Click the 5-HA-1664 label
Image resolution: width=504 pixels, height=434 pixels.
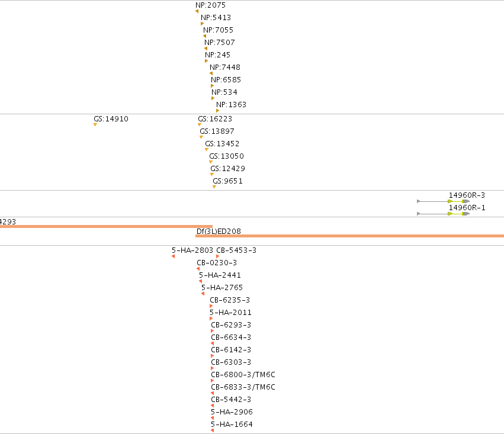coord(232,425)
